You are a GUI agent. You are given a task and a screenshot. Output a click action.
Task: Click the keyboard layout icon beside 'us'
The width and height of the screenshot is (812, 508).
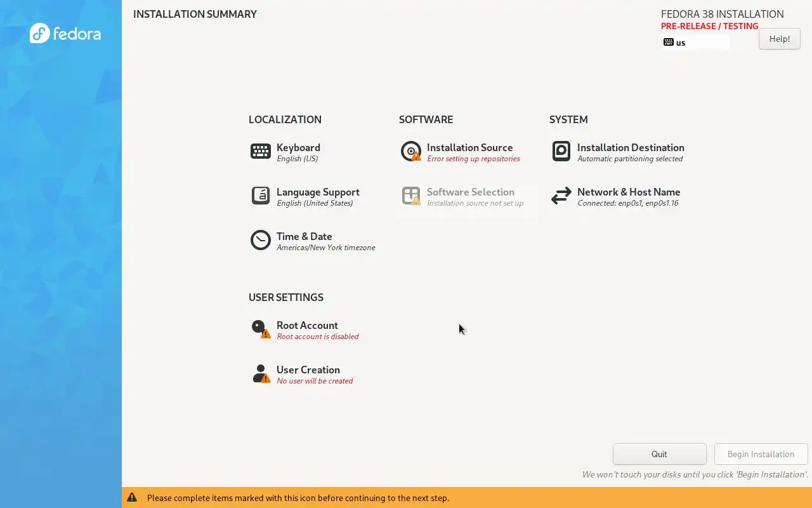(x=669, y=43)
